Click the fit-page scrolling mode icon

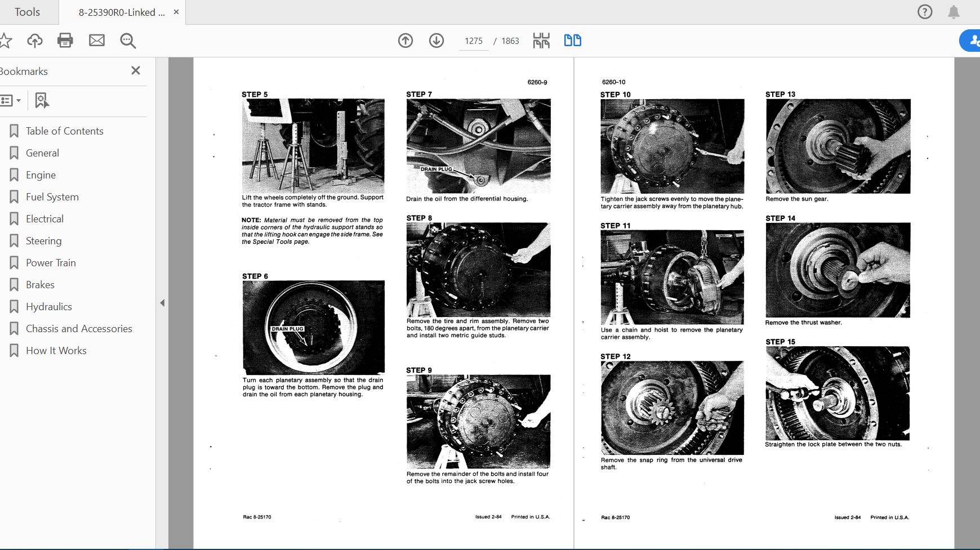point(541,41)
